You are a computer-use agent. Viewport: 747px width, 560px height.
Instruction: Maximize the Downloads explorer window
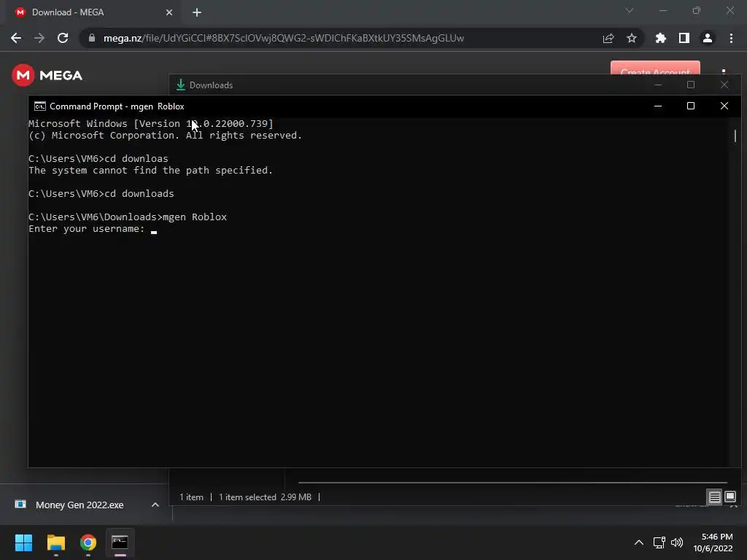691,85
